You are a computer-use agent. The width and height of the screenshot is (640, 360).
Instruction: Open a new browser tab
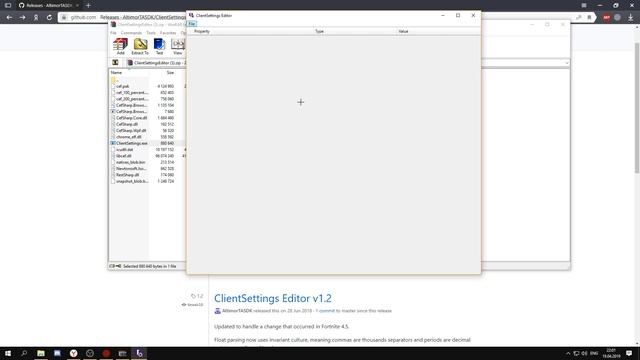tap(88, 5)
